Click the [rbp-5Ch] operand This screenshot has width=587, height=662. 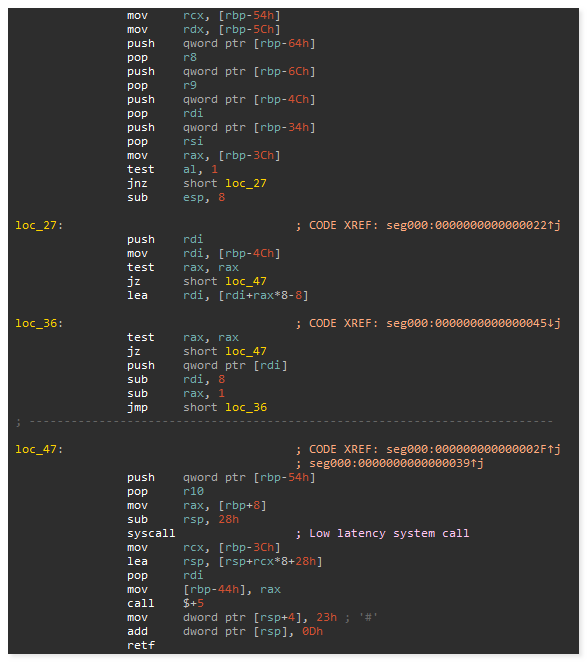pyautogui.click(x=249, y=30)
